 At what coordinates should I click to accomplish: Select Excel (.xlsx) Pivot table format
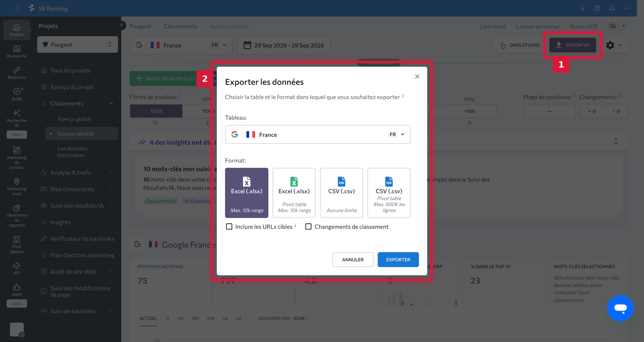[294, 193]
